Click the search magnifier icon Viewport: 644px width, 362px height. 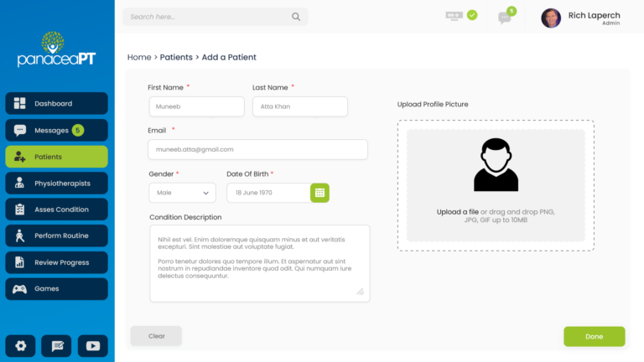point(296,17)
